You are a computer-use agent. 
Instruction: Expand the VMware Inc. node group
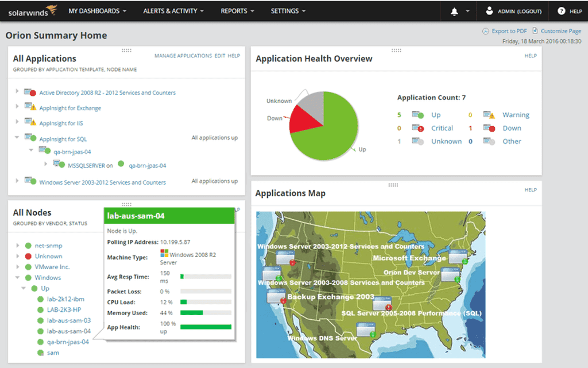point(18,267)
